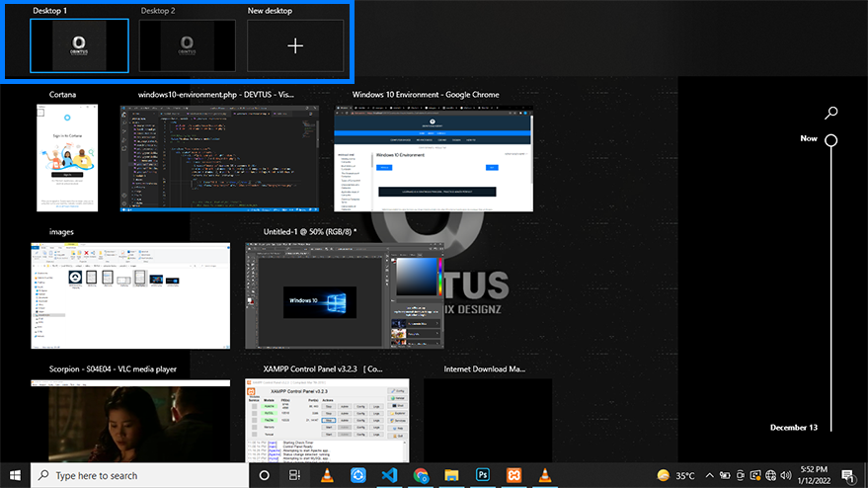Open the images File Explorer window thumbnail
Viewport: 868px width, 488px height.
[130, 295]
